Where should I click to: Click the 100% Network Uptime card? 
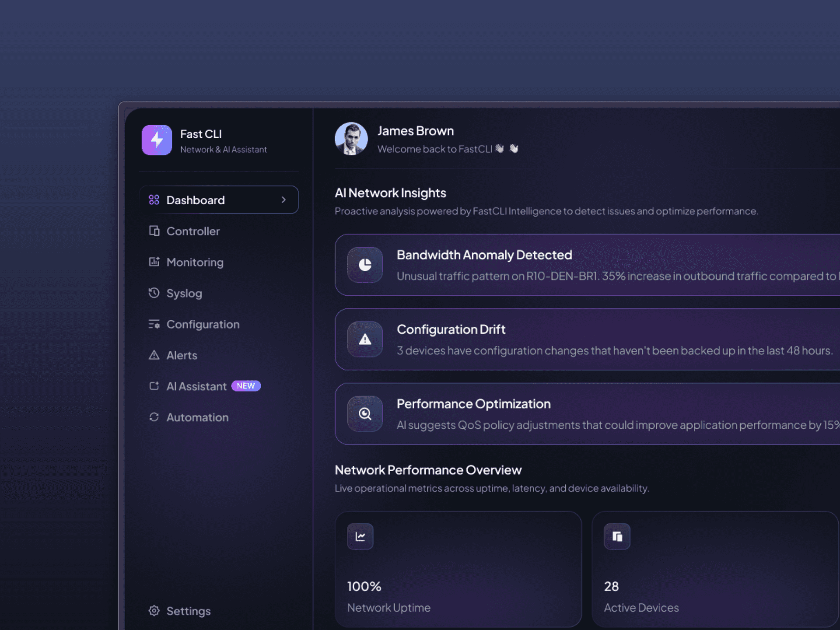[x=458, y=569]
